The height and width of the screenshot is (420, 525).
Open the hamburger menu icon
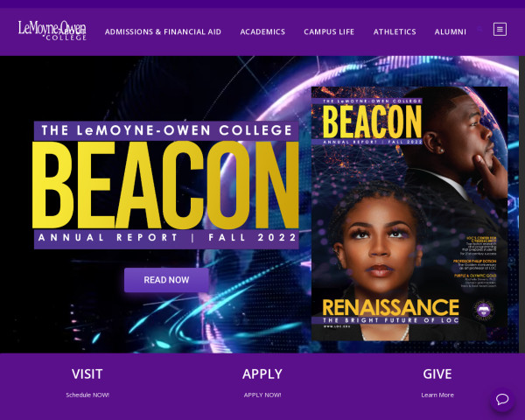[500, 30]
